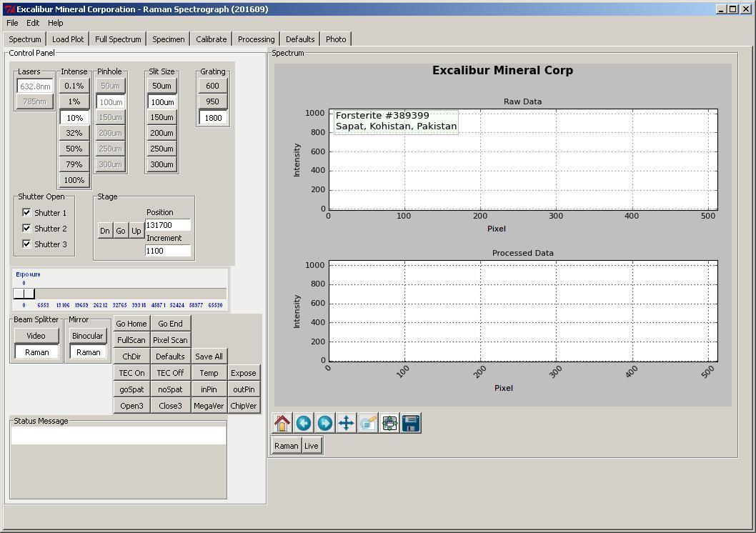Set laser intensity to 32%

tap(74, 133)
